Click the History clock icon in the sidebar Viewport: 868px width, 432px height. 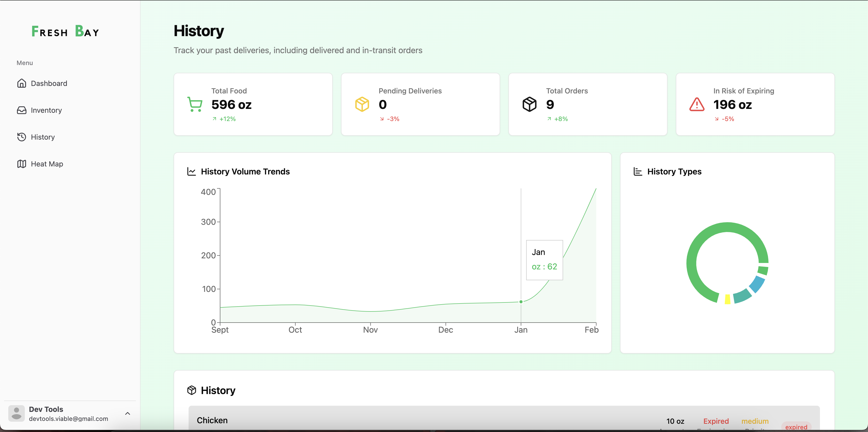(x=21, y=137)
